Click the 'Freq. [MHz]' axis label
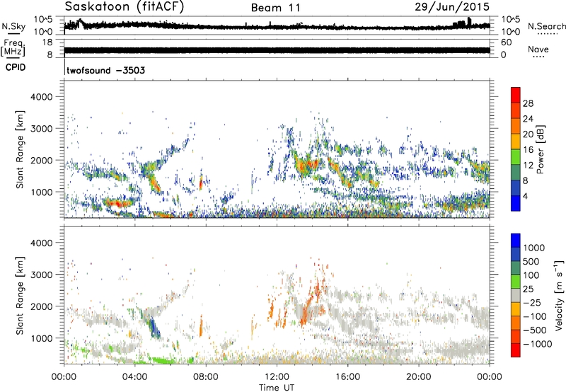The width and height of the screenshot is (566, 392). [x=13, y=48]
